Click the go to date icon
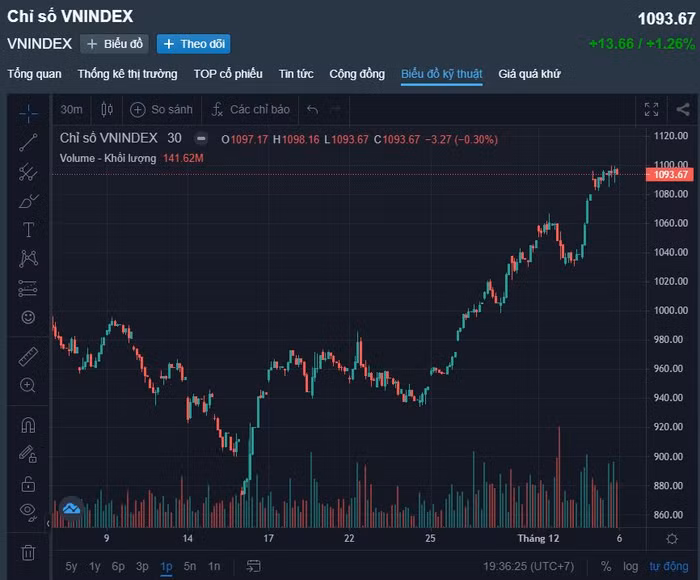Viewport: 700px width, 580px height. point(253,566)
